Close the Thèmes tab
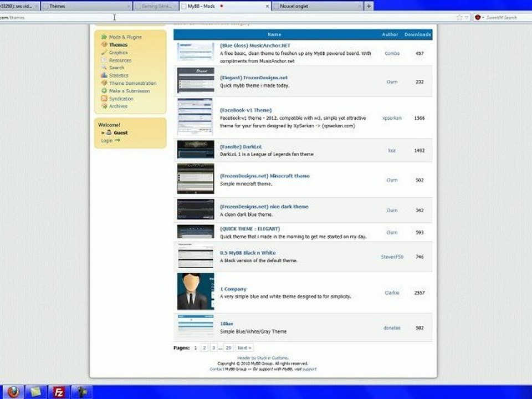Viewport: 532px width, 399px height. pyautogui.click(x=129, y=6)
